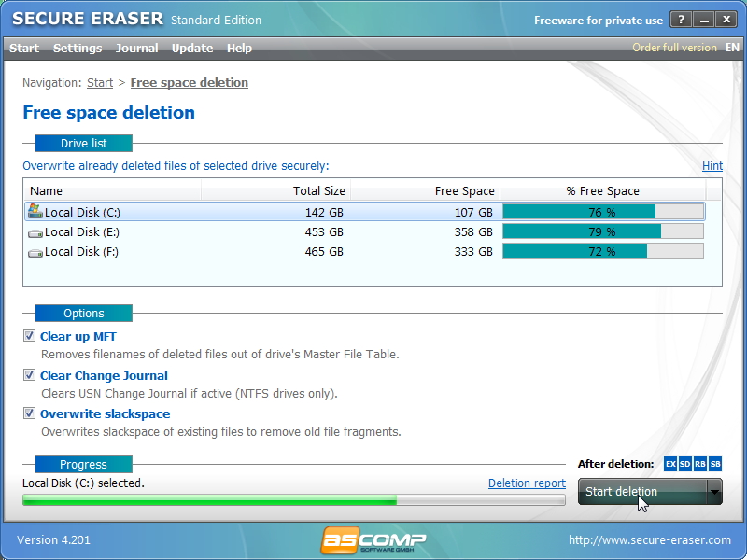Select the Local Disk (E:) row
Image resolution: width=747 pixels, height=560 pixels.
tap(365, 231)
